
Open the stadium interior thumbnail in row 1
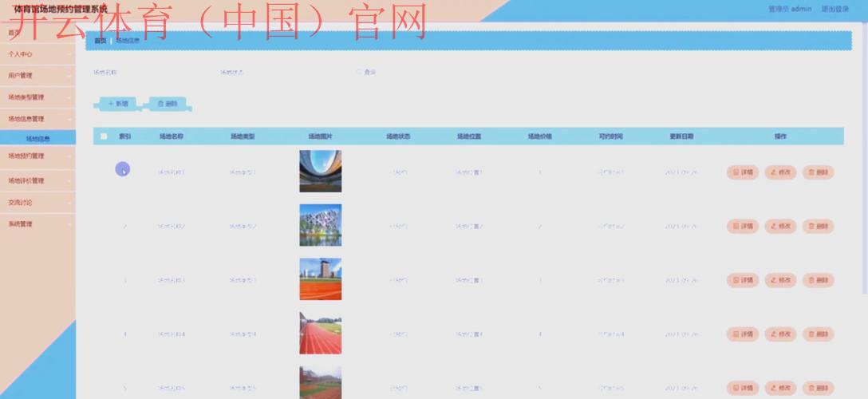[321, 171]
